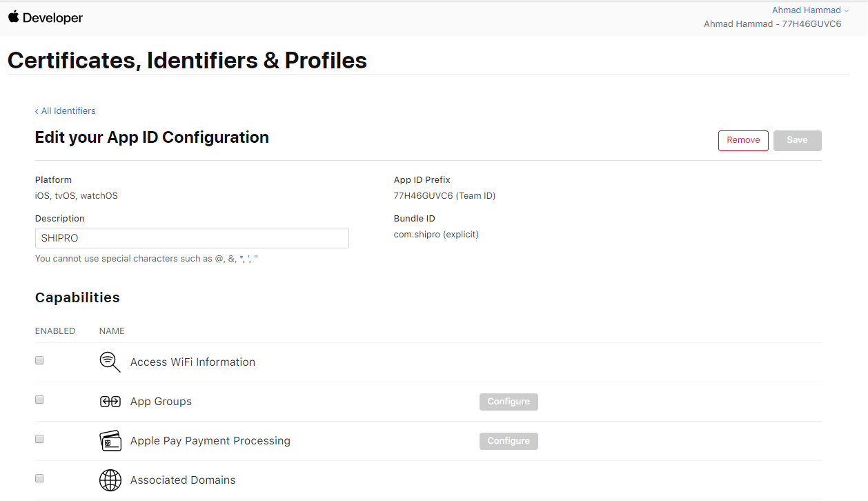Click Configure for Apple Pay Payment Processing
The image size is (868, 501).
coord(509,441)
